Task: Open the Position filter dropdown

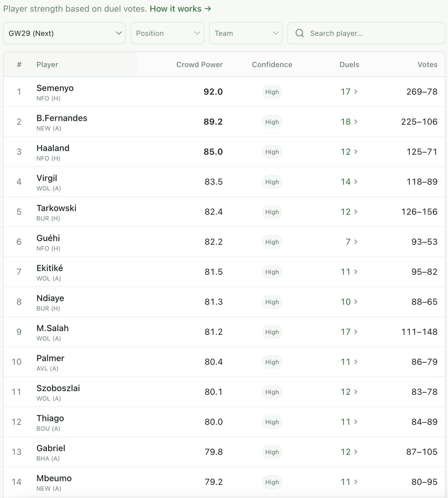Action: (167, 33)
